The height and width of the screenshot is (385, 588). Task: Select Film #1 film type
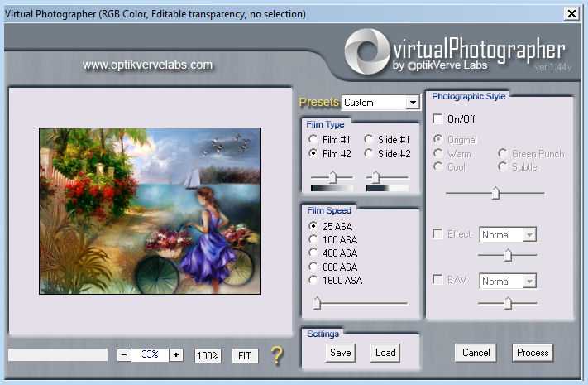313,139
